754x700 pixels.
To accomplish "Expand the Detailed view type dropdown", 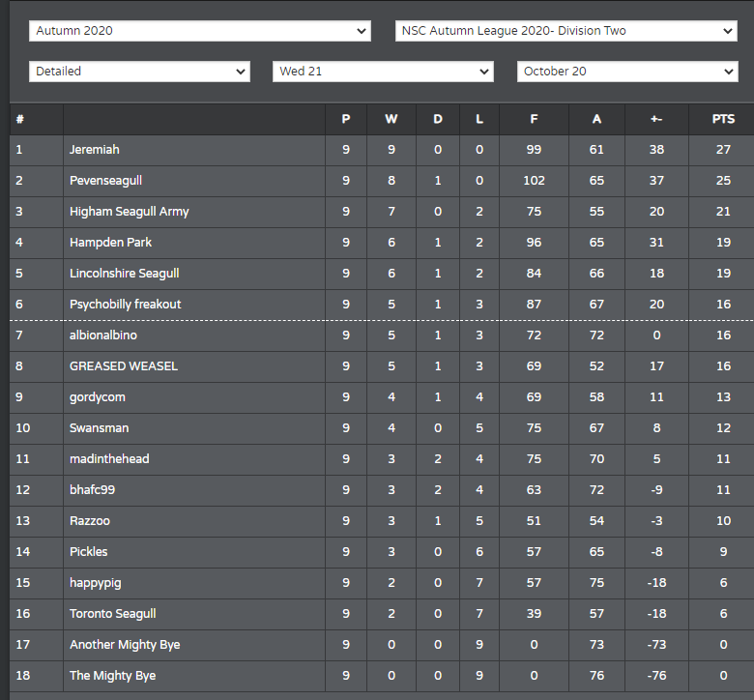I will pos(139,72).
